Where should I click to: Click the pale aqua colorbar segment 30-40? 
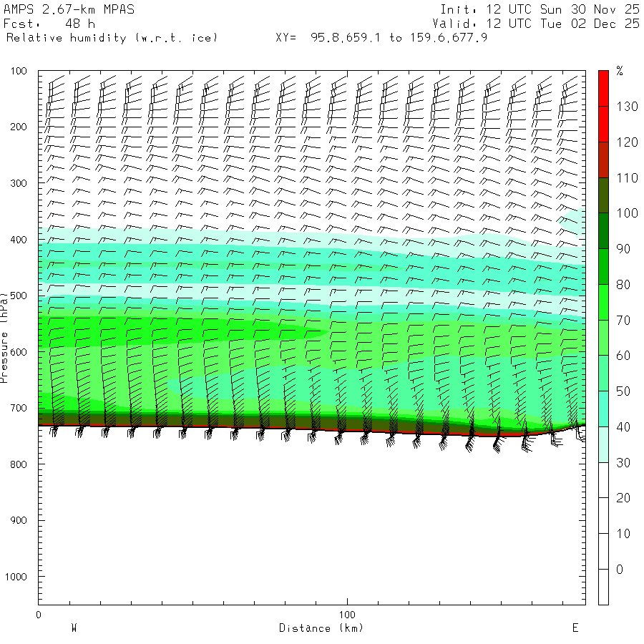[603, 444]
